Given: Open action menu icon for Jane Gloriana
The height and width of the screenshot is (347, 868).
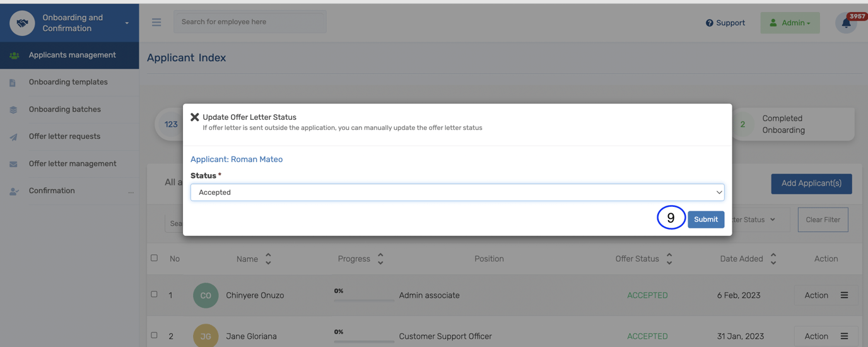Looking at the screenshot, I should (844, 336).
